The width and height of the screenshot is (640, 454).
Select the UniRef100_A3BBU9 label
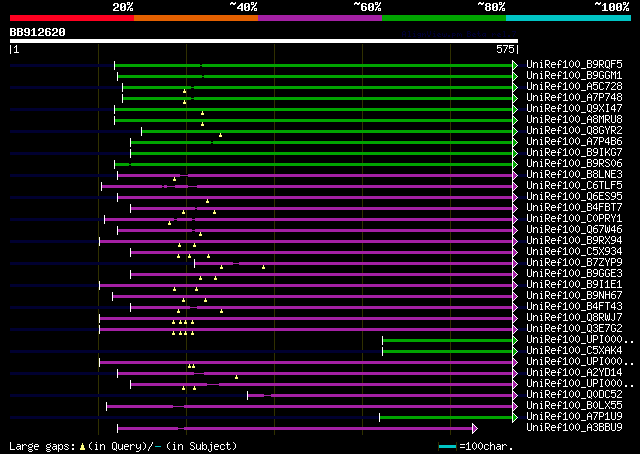click(574, 428)
